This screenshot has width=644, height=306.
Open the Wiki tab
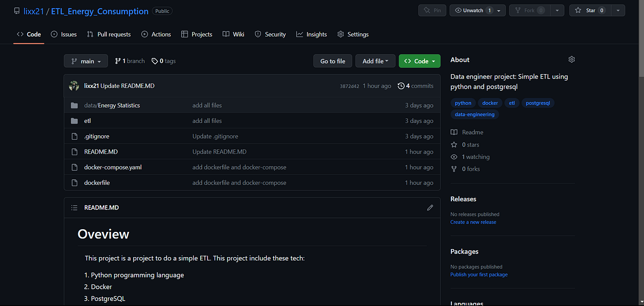point(233,34)
